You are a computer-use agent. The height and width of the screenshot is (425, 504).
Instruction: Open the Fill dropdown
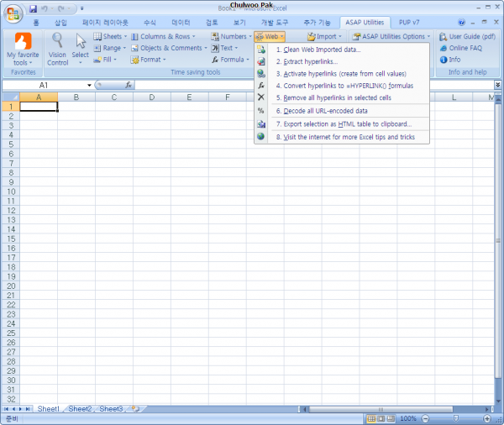coord(105,60)
